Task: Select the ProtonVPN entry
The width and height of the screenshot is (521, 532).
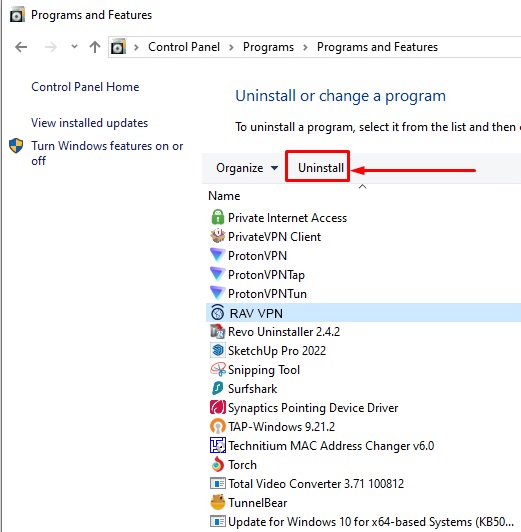Action: click(257, 255)
